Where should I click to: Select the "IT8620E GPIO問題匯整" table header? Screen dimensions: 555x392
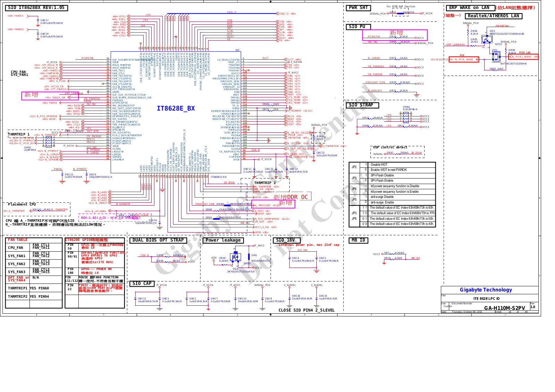86,240
